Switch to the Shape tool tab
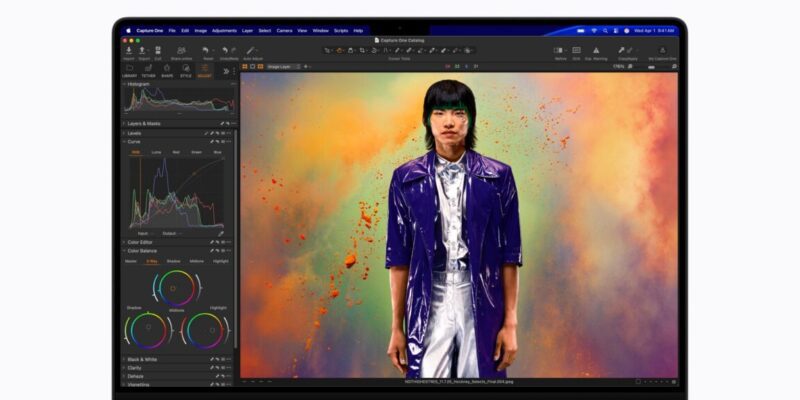 coord(167,71)
